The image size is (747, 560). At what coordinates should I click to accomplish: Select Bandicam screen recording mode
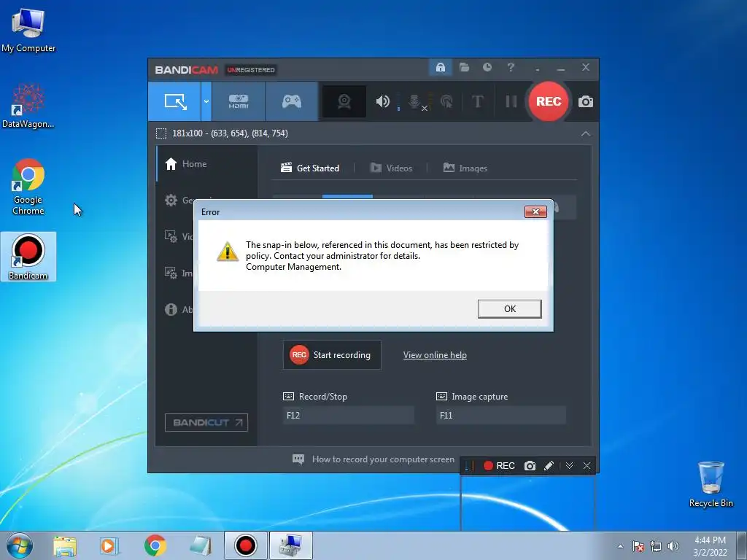[x=175, y=101]
